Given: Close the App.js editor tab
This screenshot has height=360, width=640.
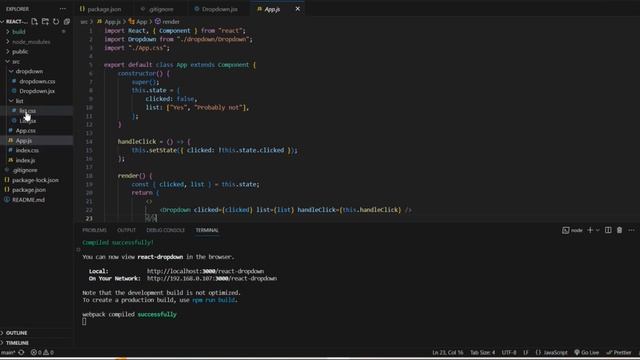Looking at the screenshot, I should 298,9.
